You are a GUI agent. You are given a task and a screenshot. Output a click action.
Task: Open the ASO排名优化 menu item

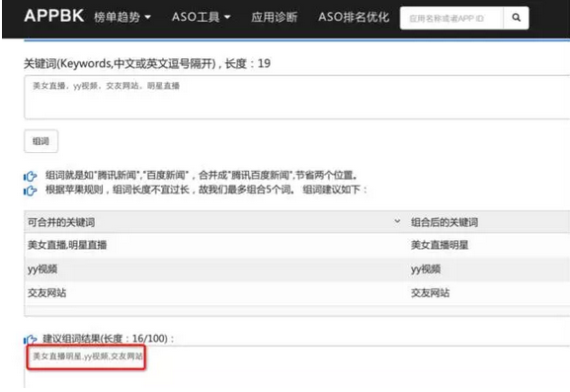pyautogui.click(x=354, y=17)
